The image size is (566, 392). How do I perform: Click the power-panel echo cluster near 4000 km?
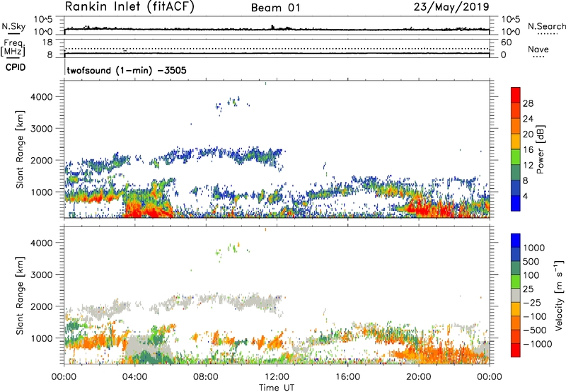pyautogui.click(x=233, y=103)
